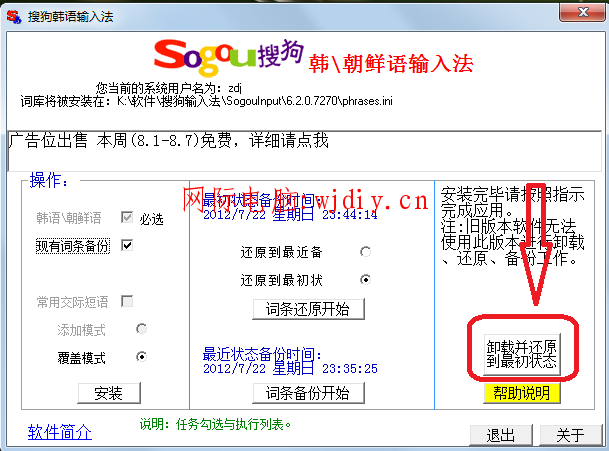The height and width of the screenshot is (451, 609).
Task: Toggle the 韩语\朝鲜语 必选 checkbox
Action: coord(127,217)
